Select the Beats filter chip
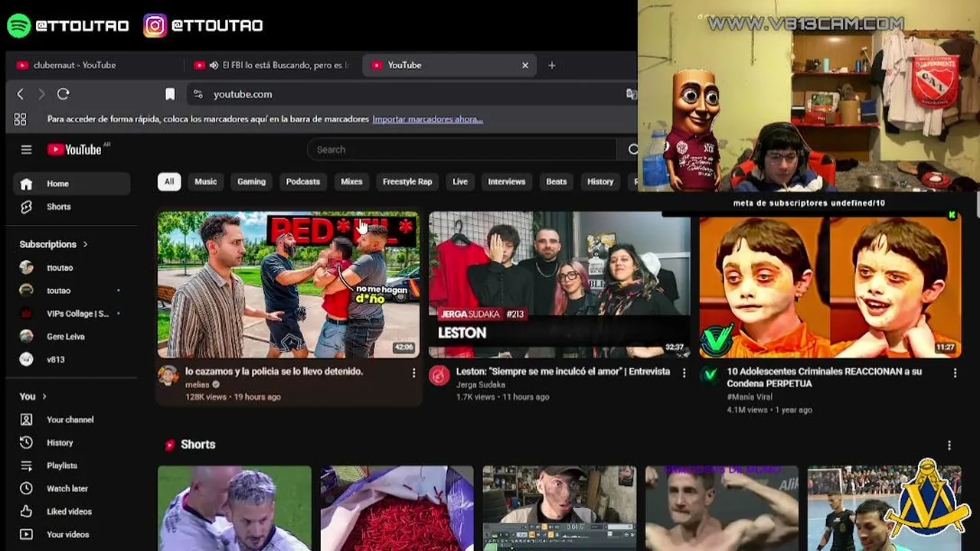The width and height of the screenshot is (980, 551). pos(557,181)
